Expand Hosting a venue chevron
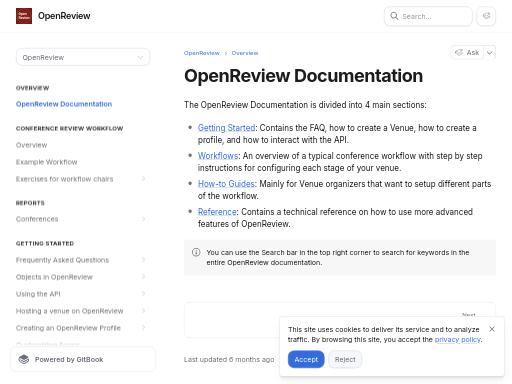512x384 pixels. pos(144,311)
